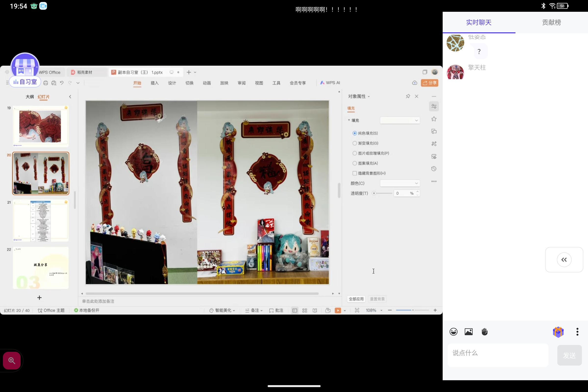588x392 pixels.
Task: Click the shape layers icon in side strip
Action: [434, 132]
